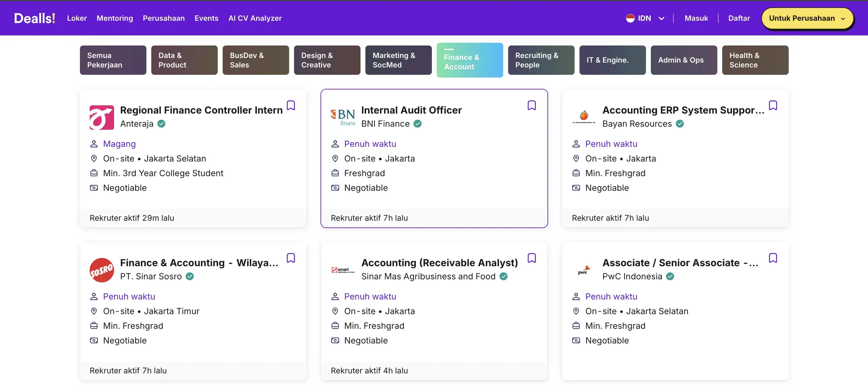Click salary icon in Sinar Sosro card
The image size is (868, 392).
coord(94,341)
